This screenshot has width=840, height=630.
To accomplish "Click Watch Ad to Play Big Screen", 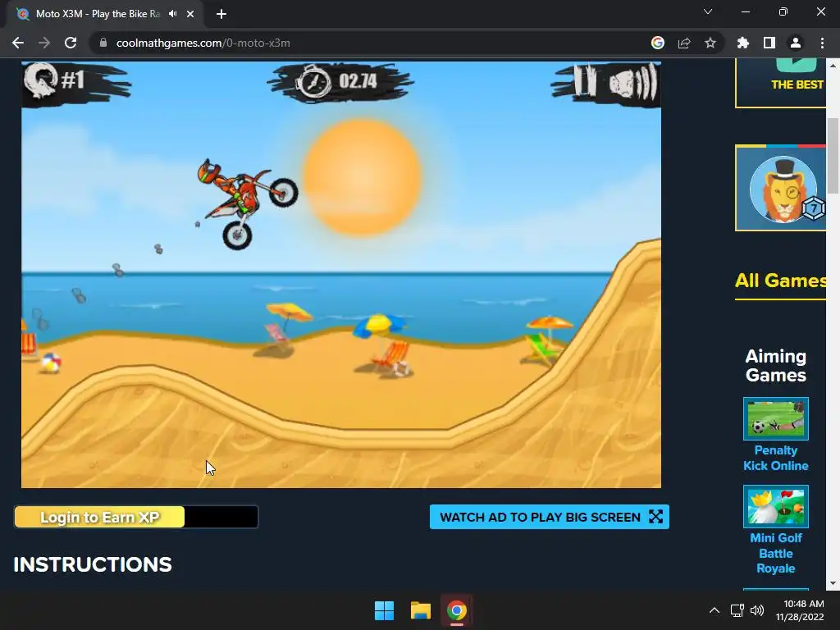I will click(x=549, y=517).
